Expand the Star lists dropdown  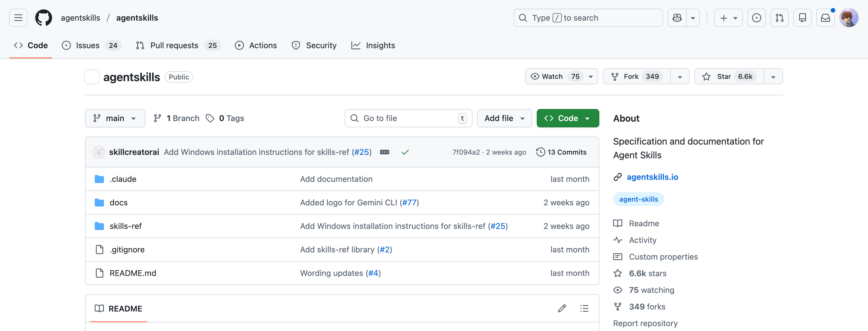773,76
